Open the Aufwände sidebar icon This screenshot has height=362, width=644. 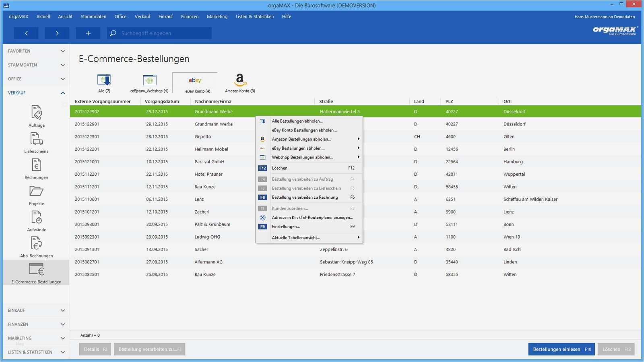click(x=36, y=217)
